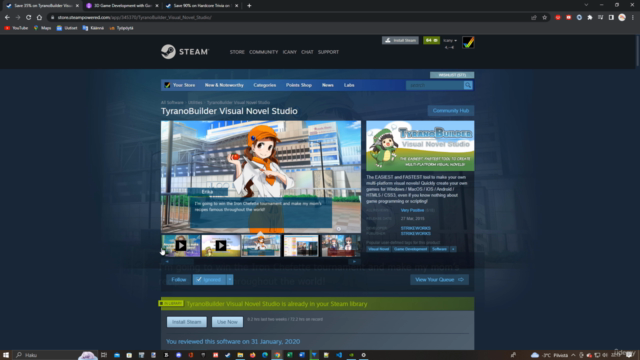The width and height of the screenshot is (640, 360).
Task: Click View Your Queue button
Action: (439, 280)
